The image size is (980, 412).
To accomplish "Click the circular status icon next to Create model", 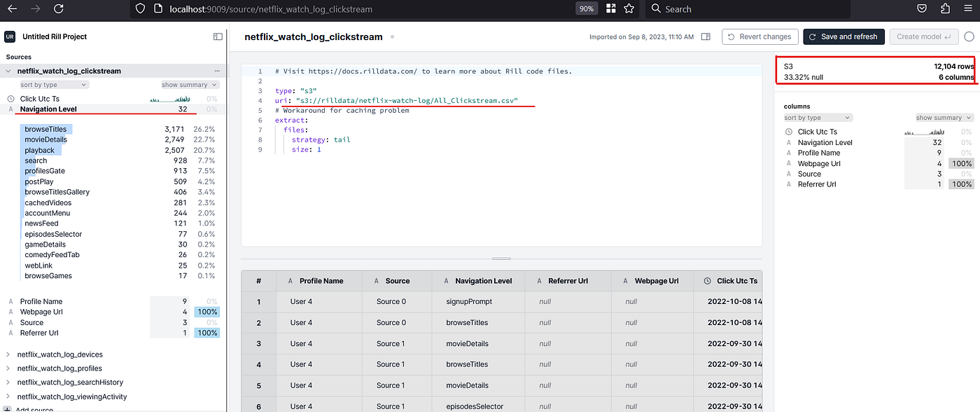I will pyautogui.click(x=969, y=36).
